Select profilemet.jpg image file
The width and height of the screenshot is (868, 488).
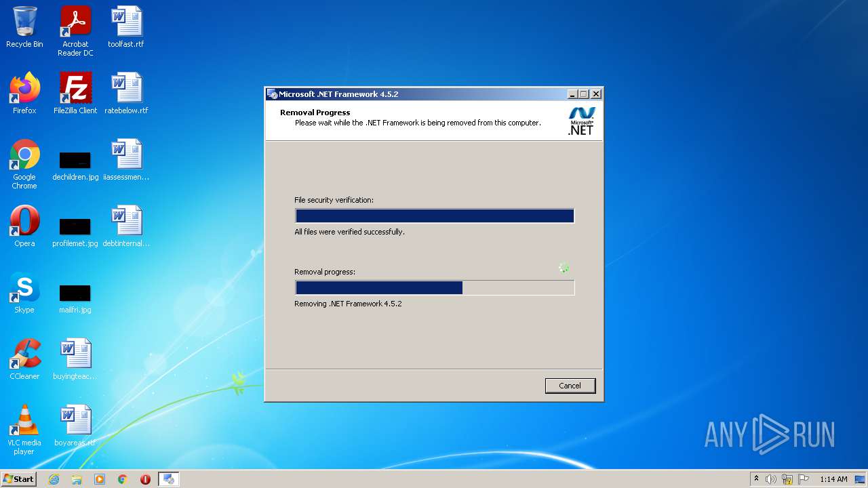[x=75, y=230]
